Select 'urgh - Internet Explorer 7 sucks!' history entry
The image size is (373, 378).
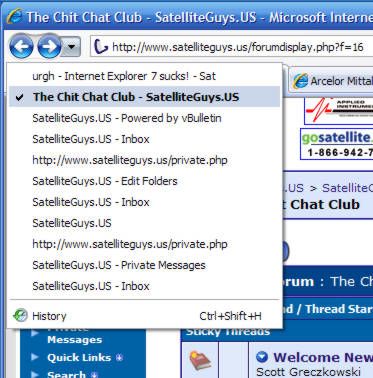tap(144, 76)
